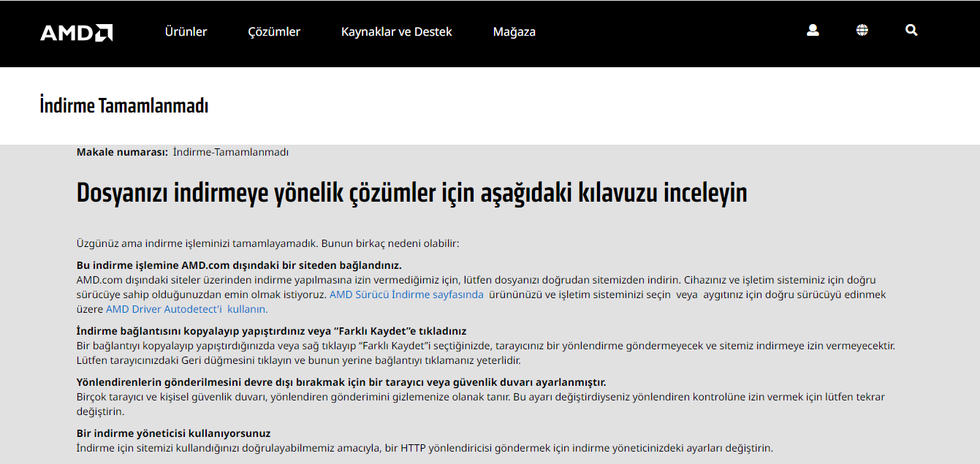The image size is (980, 464).
Task: Open the user account icon
Action: click(813, 31)
